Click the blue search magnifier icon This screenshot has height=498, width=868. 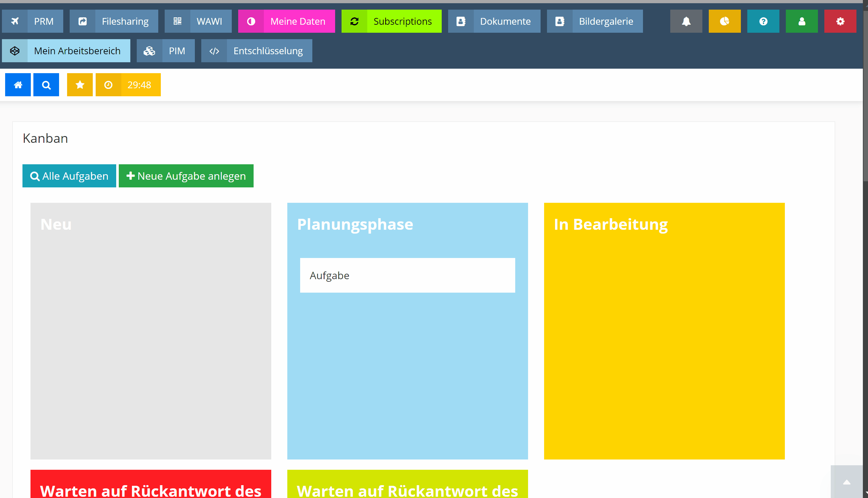coord(46,85)
